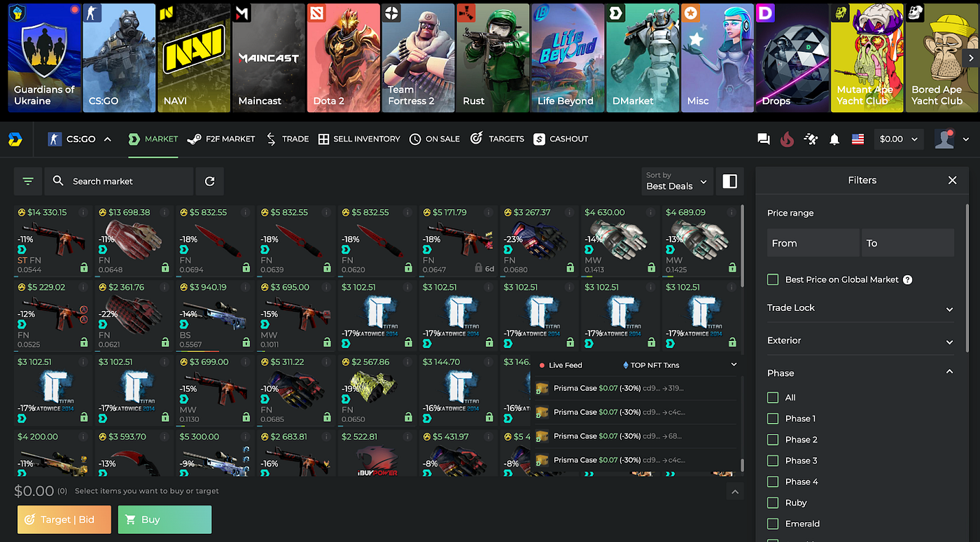Toggle the side panel layout icon
The width and height of the screenshot is (980, 542).
tap(729, 181)
